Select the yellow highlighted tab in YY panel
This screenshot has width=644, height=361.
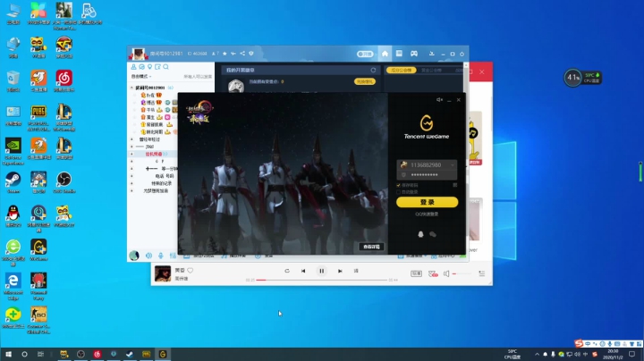(401, 71)
